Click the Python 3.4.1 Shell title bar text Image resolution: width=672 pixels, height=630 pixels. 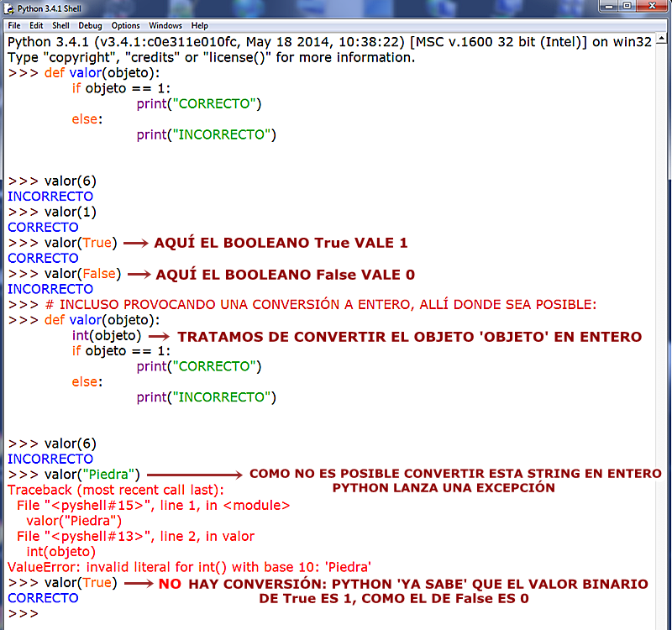point(49,9)
